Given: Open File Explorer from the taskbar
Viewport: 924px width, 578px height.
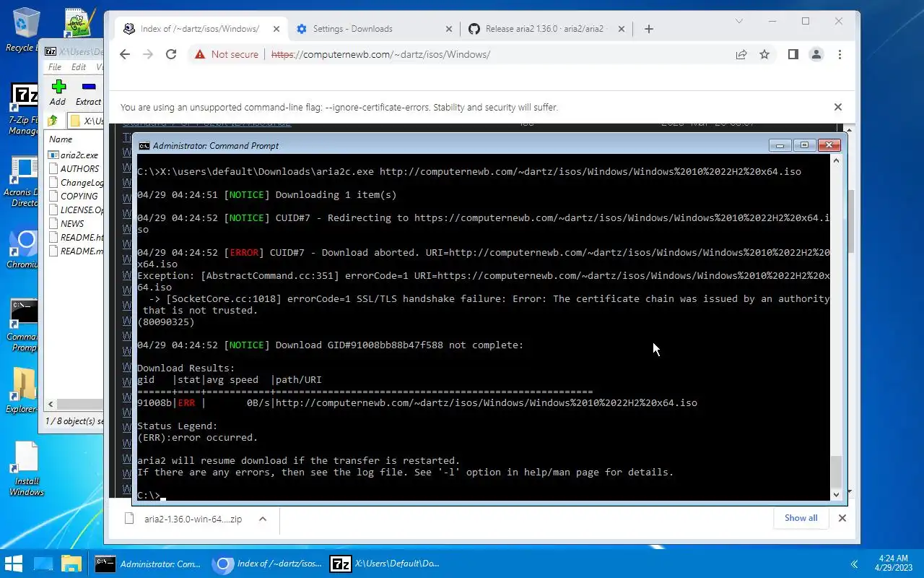Looking at the screenshot, I should pos(71,564).
